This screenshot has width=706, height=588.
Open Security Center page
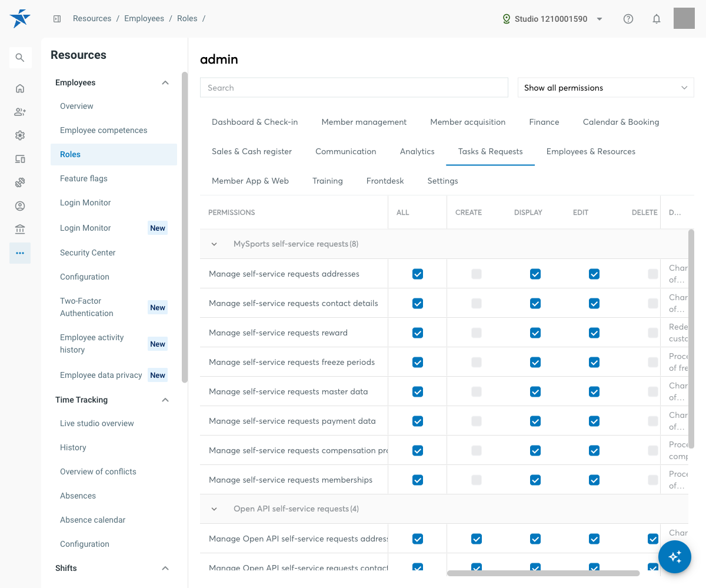(x=114, y=253)
